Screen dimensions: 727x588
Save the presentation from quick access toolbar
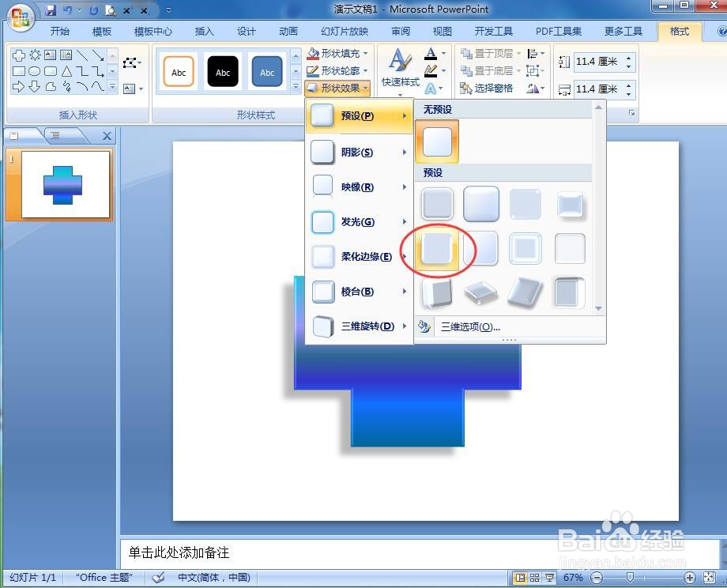click(51, 9)
